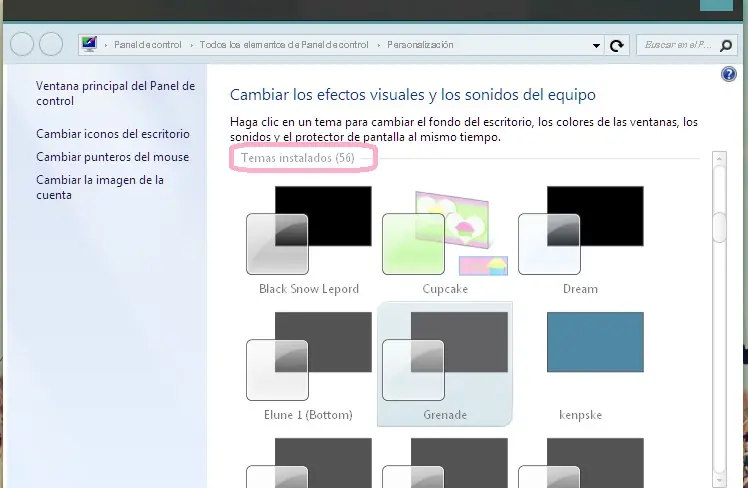This screenshot has width=748, height=488.
Task: Click the Forward navigation button
Action: point(51,44)
